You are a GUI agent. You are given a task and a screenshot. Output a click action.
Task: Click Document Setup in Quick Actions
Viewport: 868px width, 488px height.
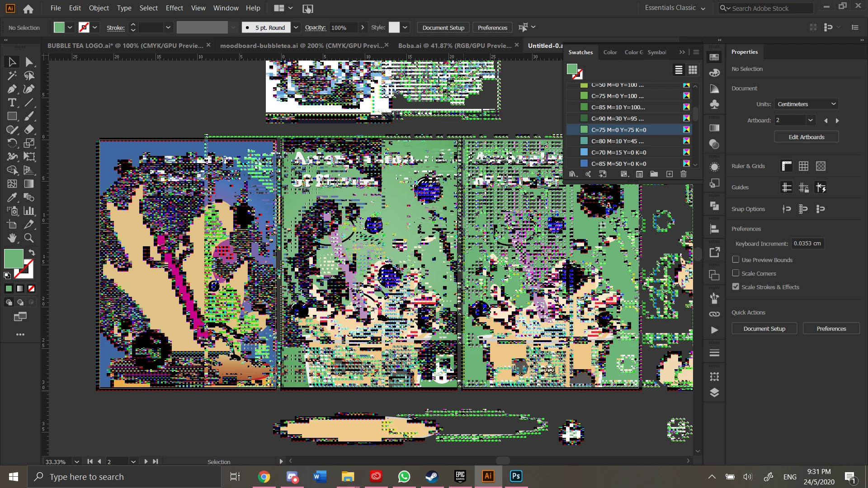pyautogui.click(x=764, y=328)
